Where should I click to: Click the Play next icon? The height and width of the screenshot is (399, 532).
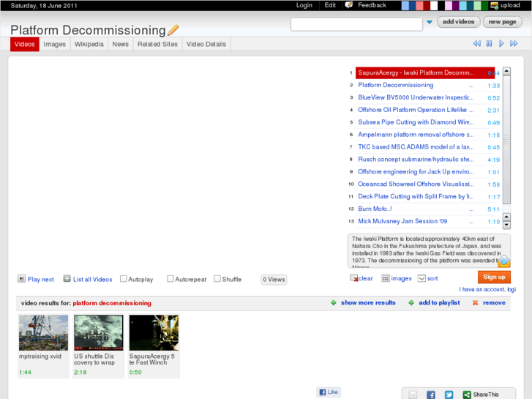click(x=21, y=278)
